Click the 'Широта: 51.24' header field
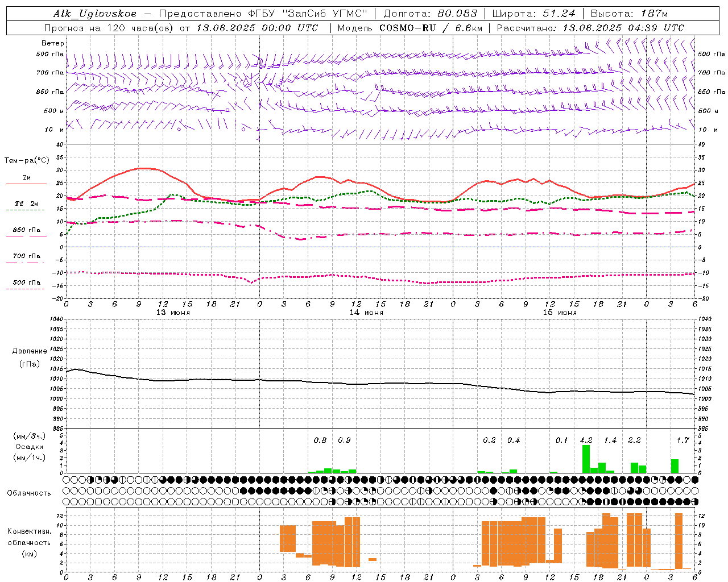The width and height of the screenshot is (728, 582). click(x=533, y=14)
